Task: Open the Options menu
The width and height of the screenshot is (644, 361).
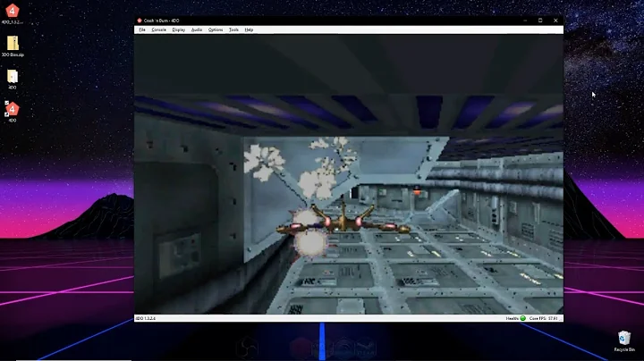Action: click(216, 30)
